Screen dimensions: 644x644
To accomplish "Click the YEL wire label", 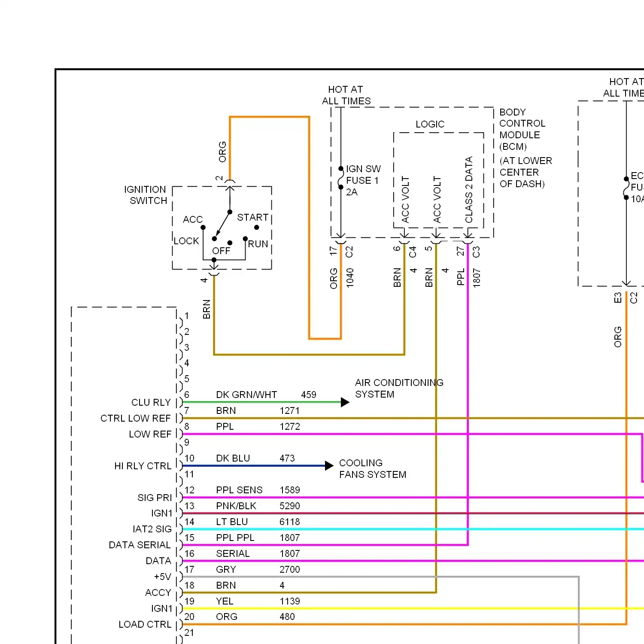I will click(225, 601).
